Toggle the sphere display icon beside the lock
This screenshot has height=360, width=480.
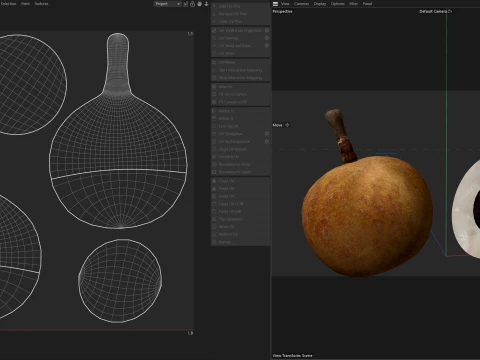(199, 4)
